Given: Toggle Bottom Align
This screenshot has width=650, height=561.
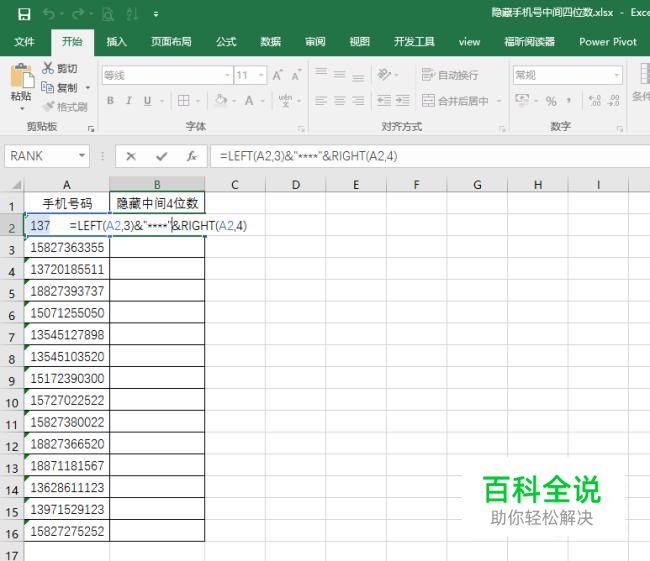Looking at the screenshot, I should [358, 77].
